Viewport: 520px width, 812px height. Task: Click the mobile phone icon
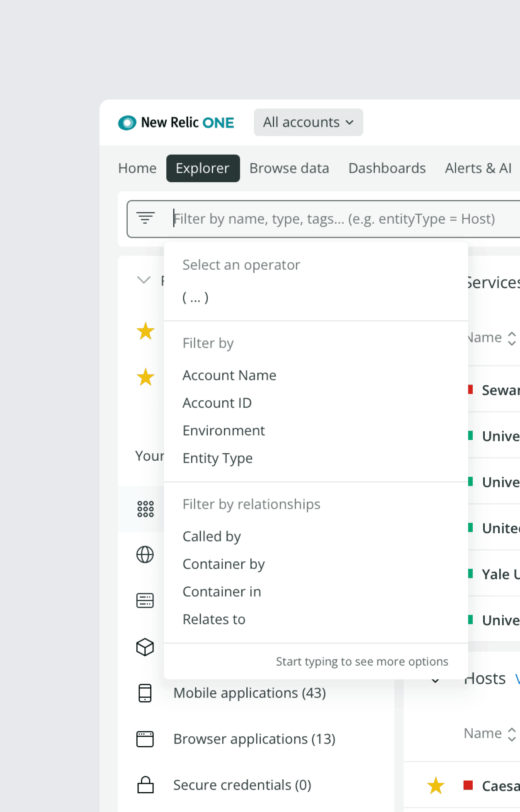(145, 693)
